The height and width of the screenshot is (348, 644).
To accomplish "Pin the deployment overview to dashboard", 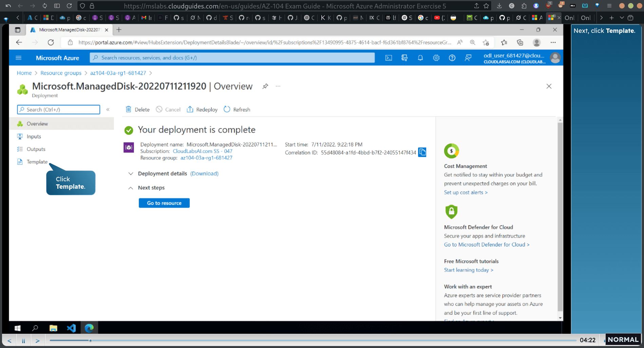I will click(265, 86).
